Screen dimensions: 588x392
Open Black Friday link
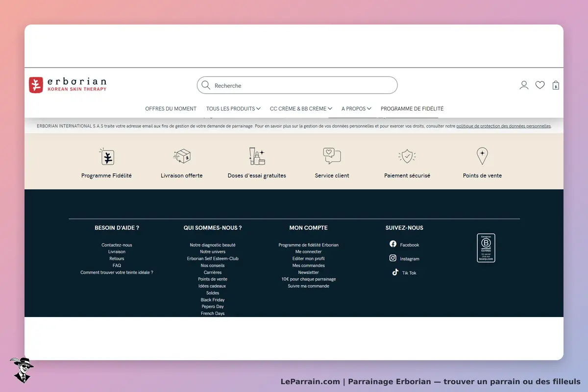(213, 300)
